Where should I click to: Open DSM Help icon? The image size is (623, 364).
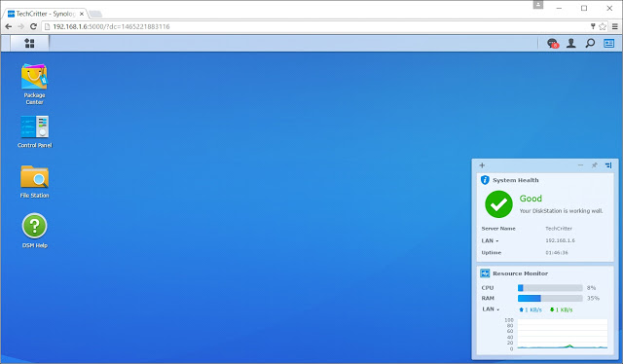pyautogui.click(x=35, y=231)
